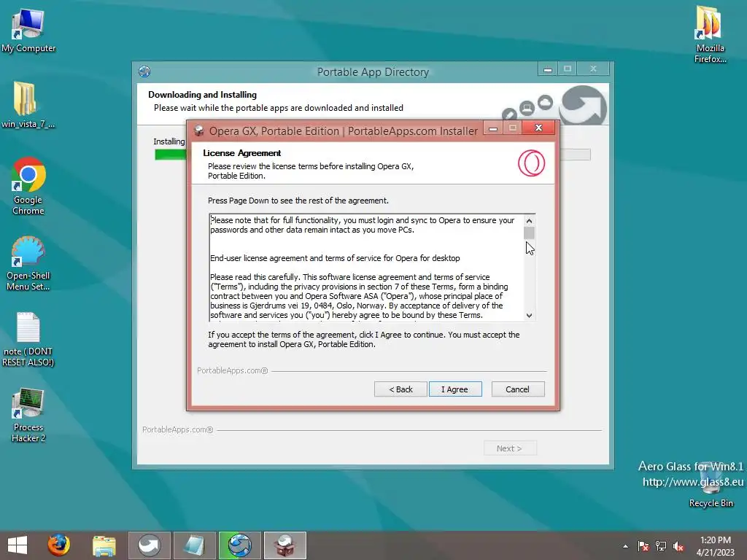Cancel the Opera GX installer
Image resolution: width=747 pixels, height=560 pixels.
coord(517,389)
